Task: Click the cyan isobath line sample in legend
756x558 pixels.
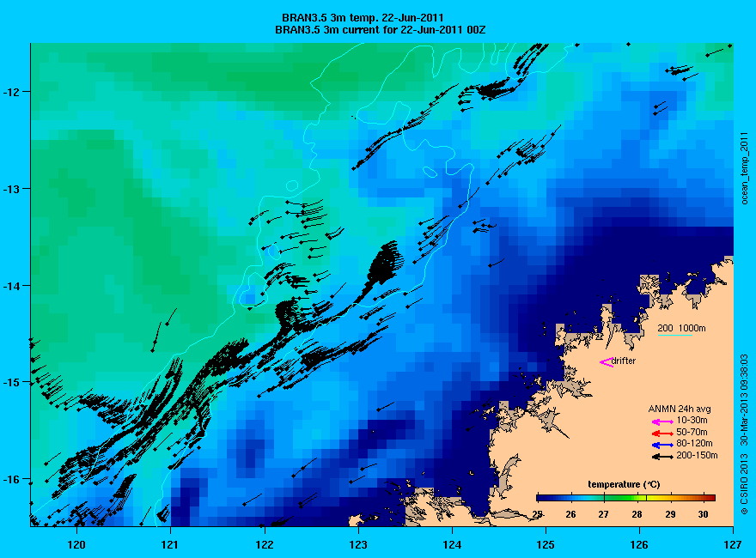Action: pyautogui.click(x=675, y=335)
